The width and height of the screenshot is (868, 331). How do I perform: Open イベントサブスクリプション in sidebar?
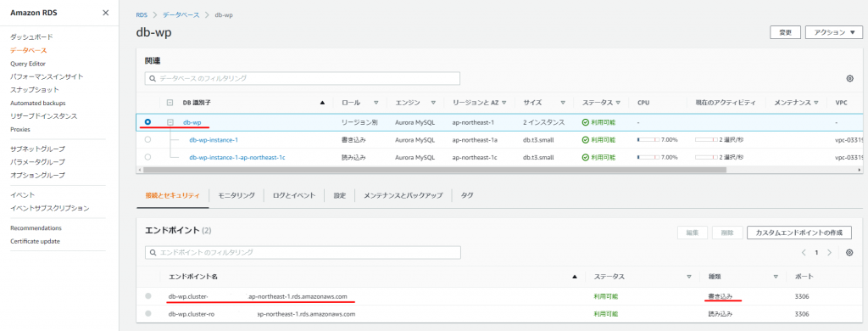coord(50,209)
